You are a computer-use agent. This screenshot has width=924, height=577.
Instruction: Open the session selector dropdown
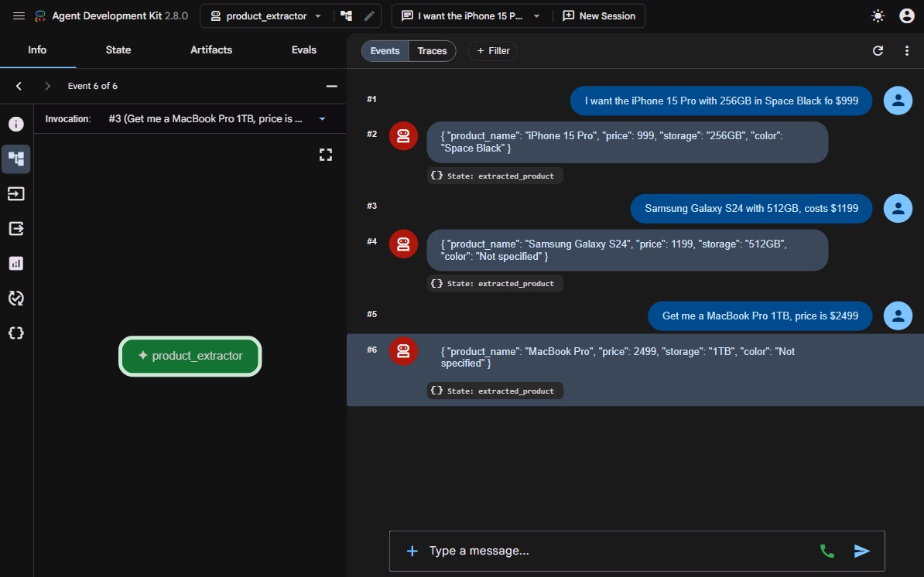pyautogui.click(x=471, y=16)
